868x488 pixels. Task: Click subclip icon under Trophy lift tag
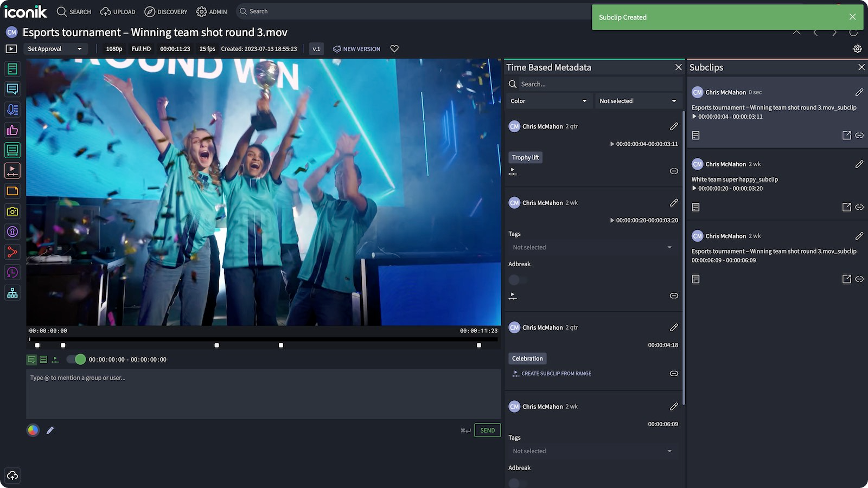[513, 171]
